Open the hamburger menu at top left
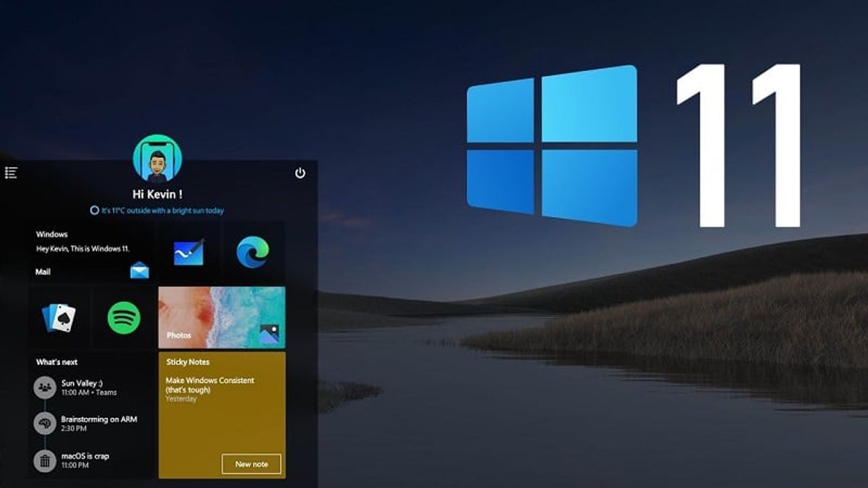Screen dimensions: 868x488 pos(10,171)
